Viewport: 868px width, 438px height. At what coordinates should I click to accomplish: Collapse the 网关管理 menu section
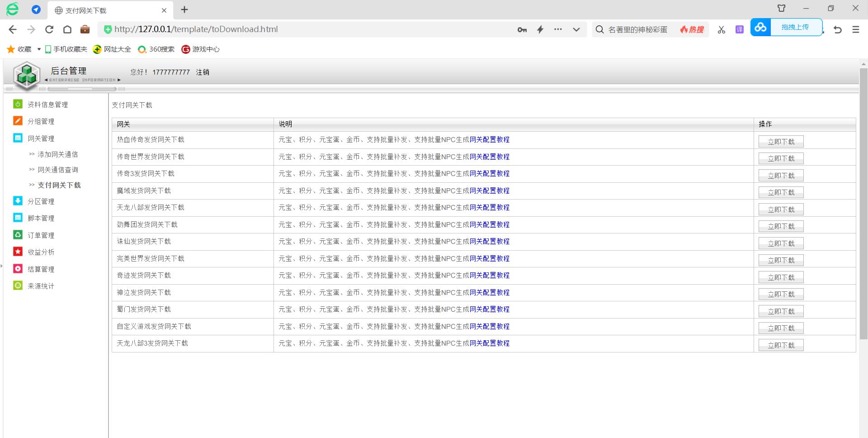[x=41, y=138]
